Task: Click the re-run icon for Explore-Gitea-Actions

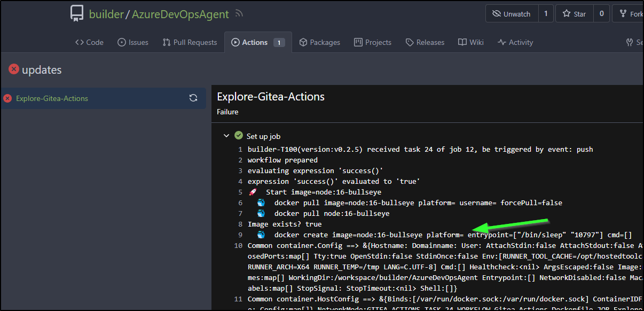Action: pos(193,98)
